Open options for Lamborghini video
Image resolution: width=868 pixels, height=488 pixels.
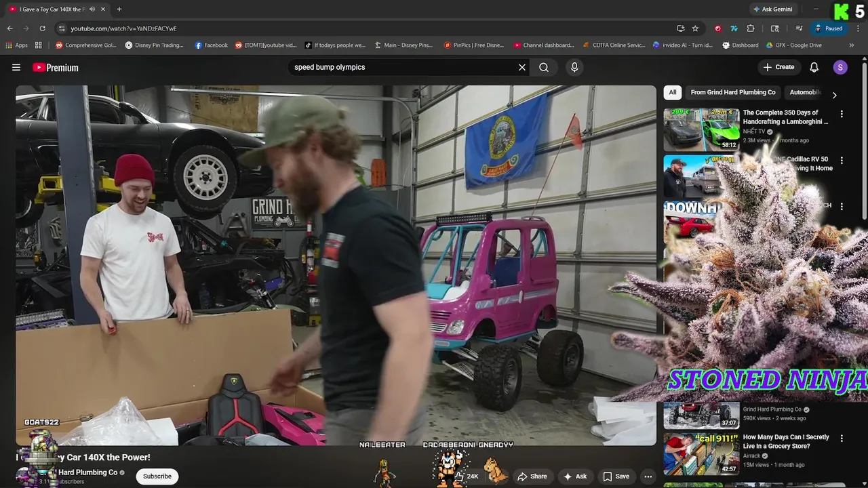click(842, 114)
